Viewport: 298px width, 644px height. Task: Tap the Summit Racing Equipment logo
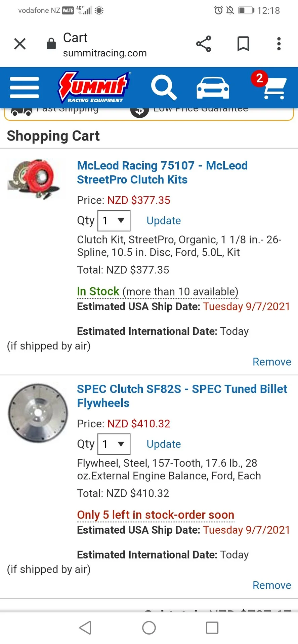[x=94, y=87]
